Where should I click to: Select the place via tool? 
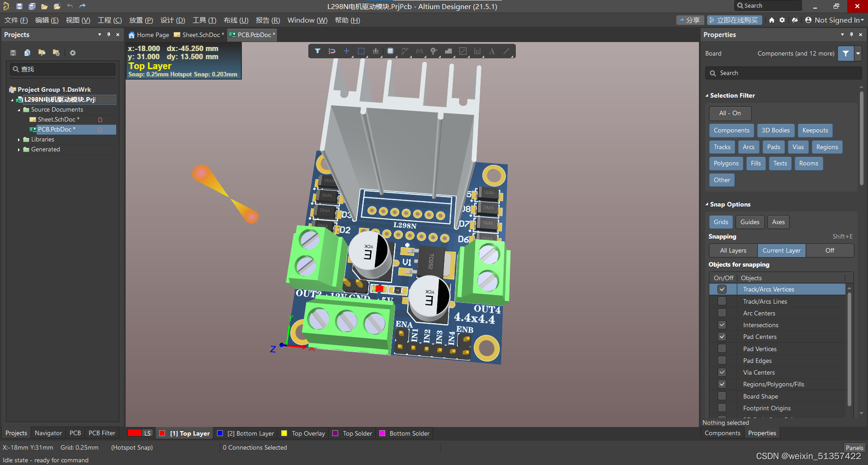pos(434,51)
